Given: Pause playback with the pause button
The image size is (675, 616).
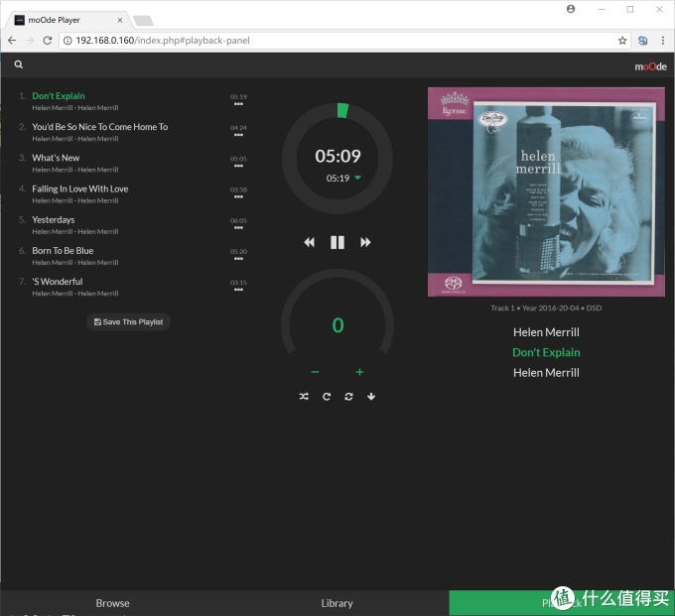Looking at the screenshot, I should [337, 243].
